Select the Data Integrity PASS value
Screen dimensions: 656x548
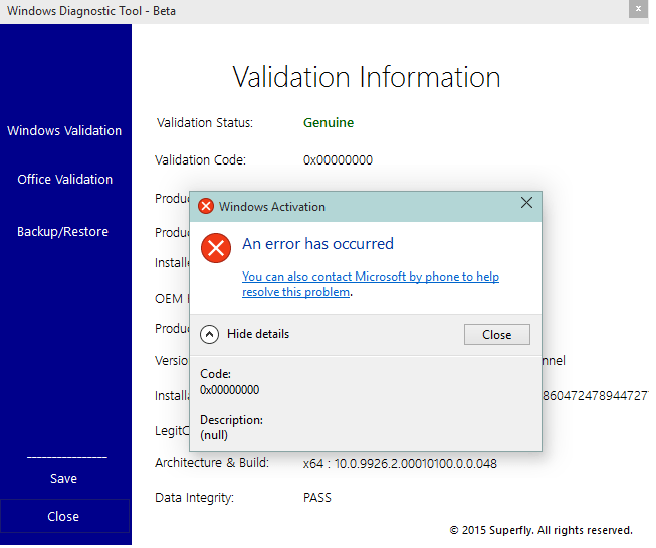(317, 498)
